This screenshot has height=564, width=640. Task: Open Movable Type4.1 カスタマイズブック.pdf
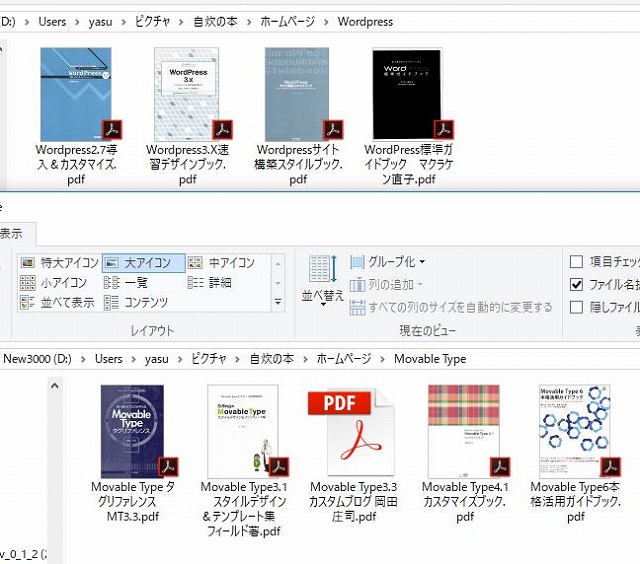(464, 454)
